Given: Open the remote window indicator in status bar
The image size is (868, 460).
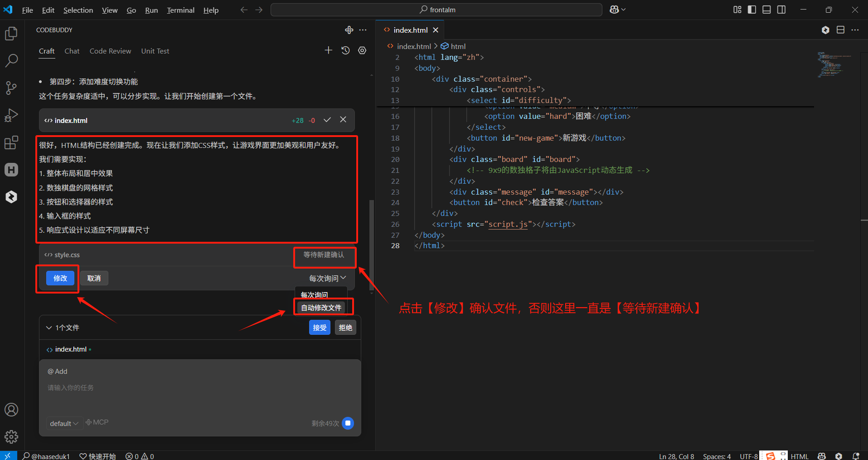Looking at the screenshot, I should (x=8, y=456).
